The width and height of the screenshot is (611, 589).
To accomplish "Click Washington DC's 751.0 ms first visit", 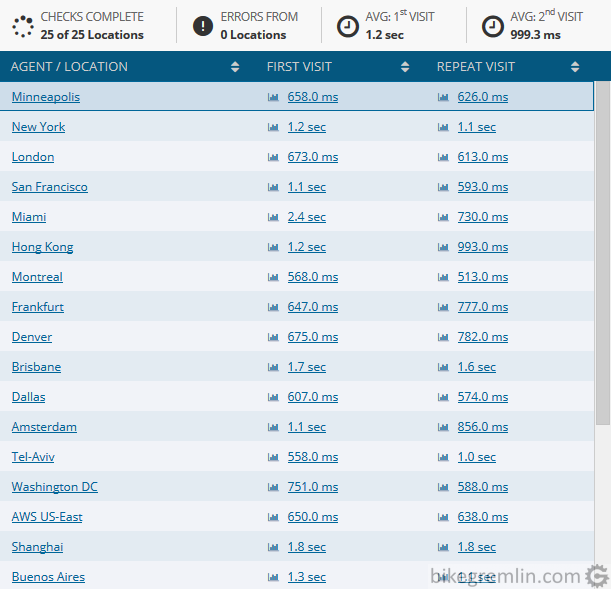I will pyautogui.click(x=313, y=487).
